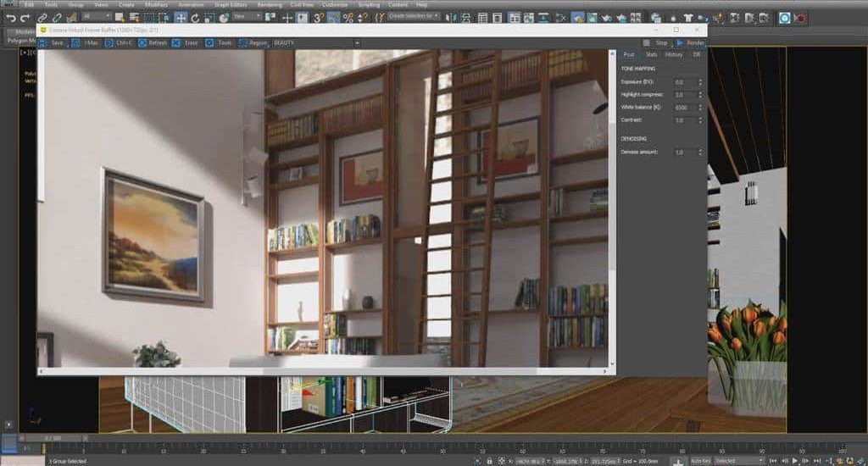Viewport: 868px width, 466px height.
Task: Click the Render button in frame buffer
Action: [691, 42]
